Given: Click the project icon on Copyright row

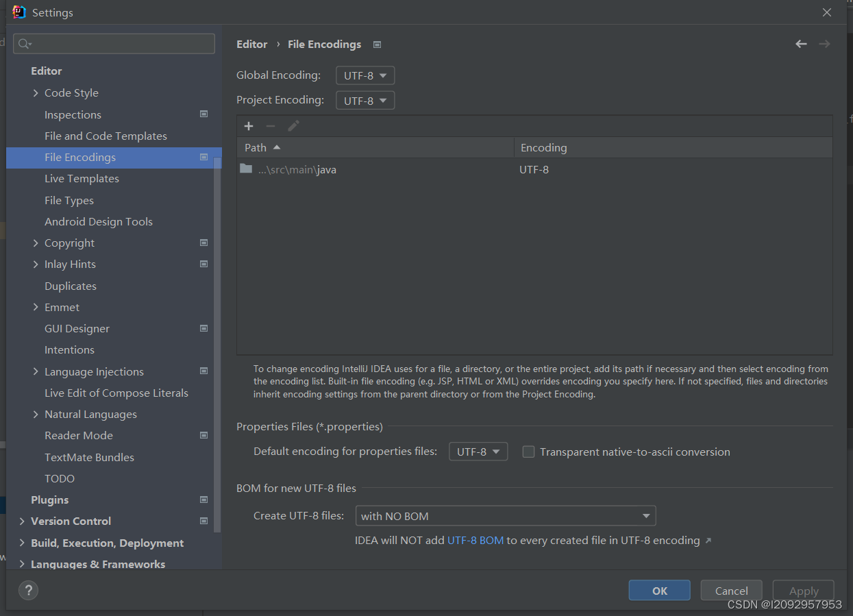Looking at the screenshot, I should tap(203, 243).
